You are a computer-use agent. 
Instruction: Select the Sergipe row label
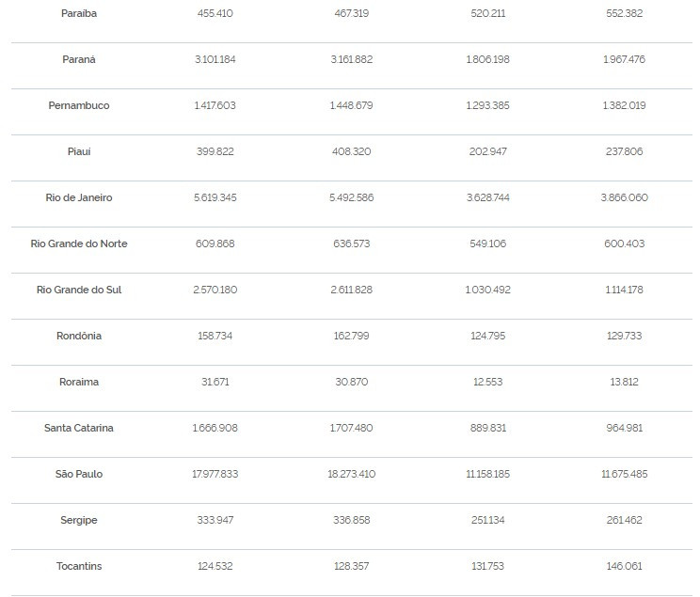pos(79,520)
